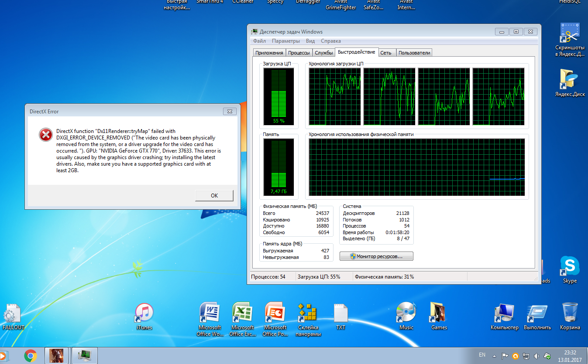Click the media player icon on taskbar
This screenshot has width=588, height=364.
(x=4, y=356)
